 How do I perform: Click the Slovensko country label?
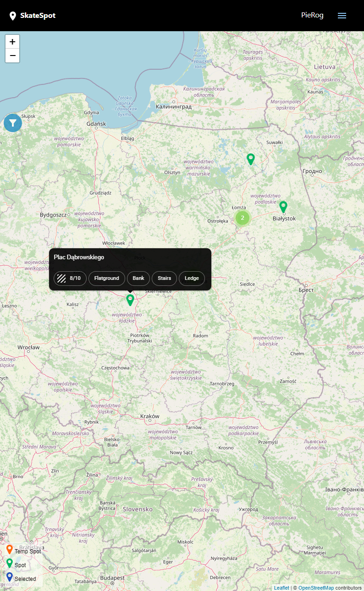coord(138,509)
